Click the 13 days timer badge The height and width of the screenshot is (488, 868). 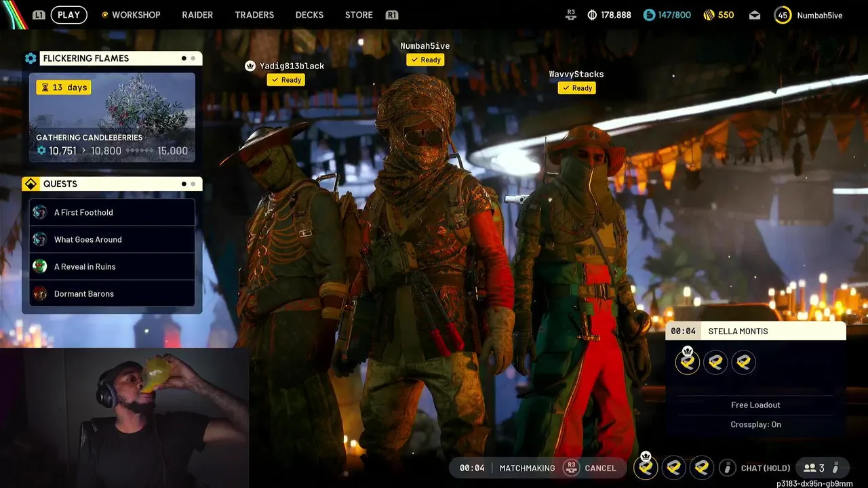(63, 87)
